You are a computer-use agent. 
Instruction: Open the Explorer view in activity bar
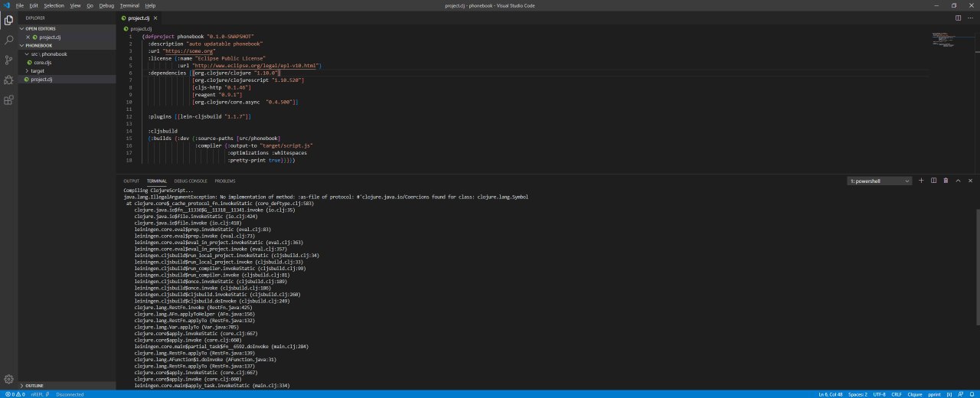click(x=8, y=21)
